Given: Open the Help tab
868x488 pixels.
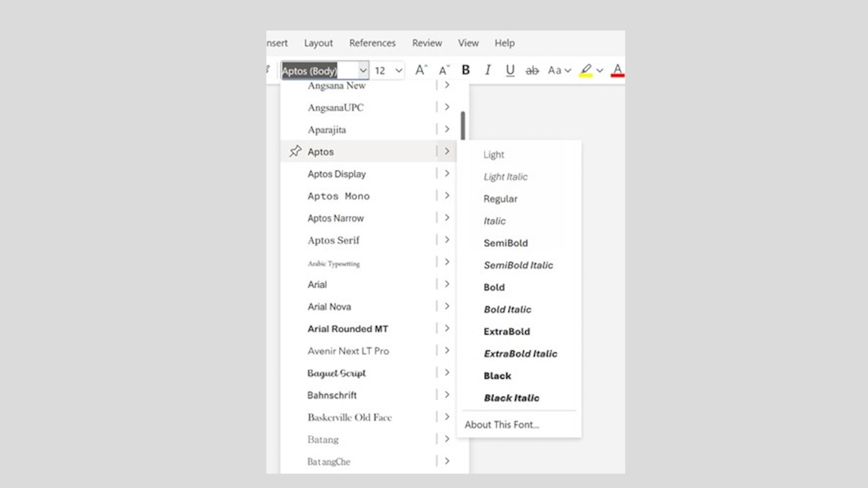Looking at the screenshot, I should [x=505, y=43].
